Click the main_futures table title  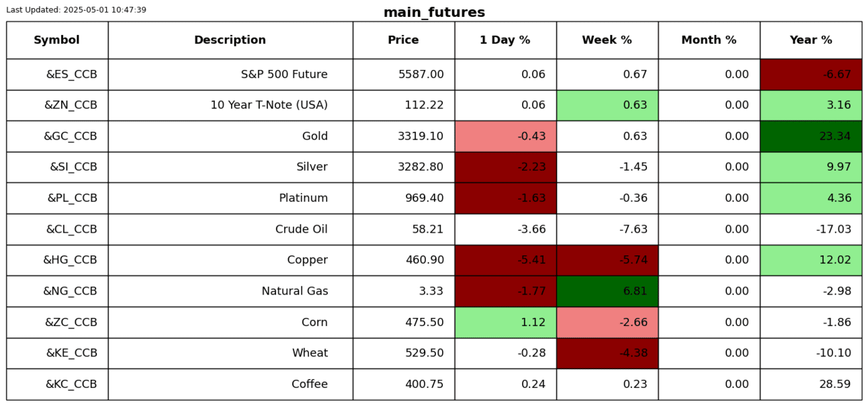(x=434, y=13)
